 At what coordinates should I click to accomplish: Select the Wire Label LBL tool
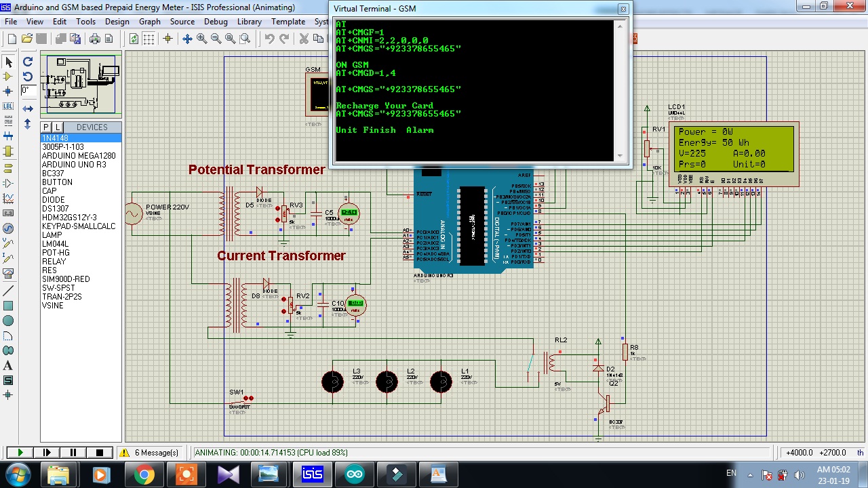pos(8,106)
